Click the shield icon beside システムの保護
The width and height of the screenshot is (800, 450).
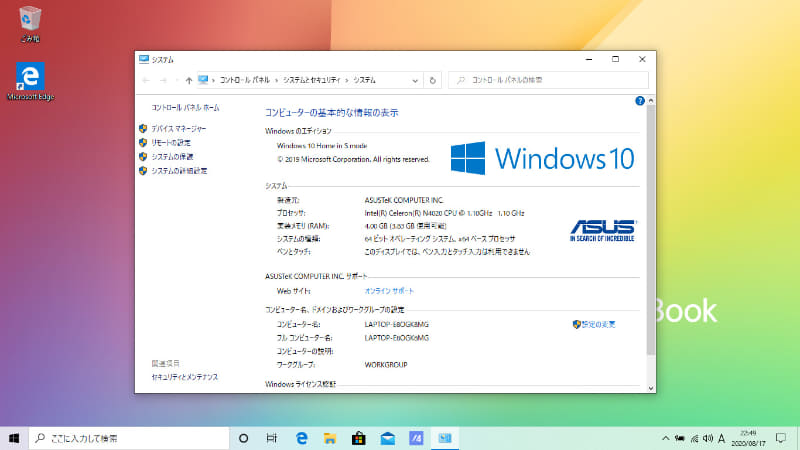tap(143, 157)
